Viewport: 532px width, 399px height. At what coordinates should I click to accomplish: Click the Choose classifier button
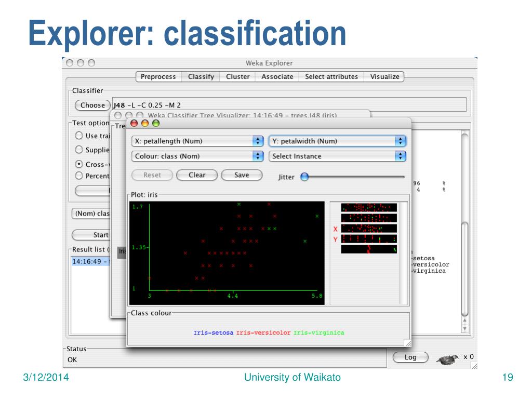(92, 105)
